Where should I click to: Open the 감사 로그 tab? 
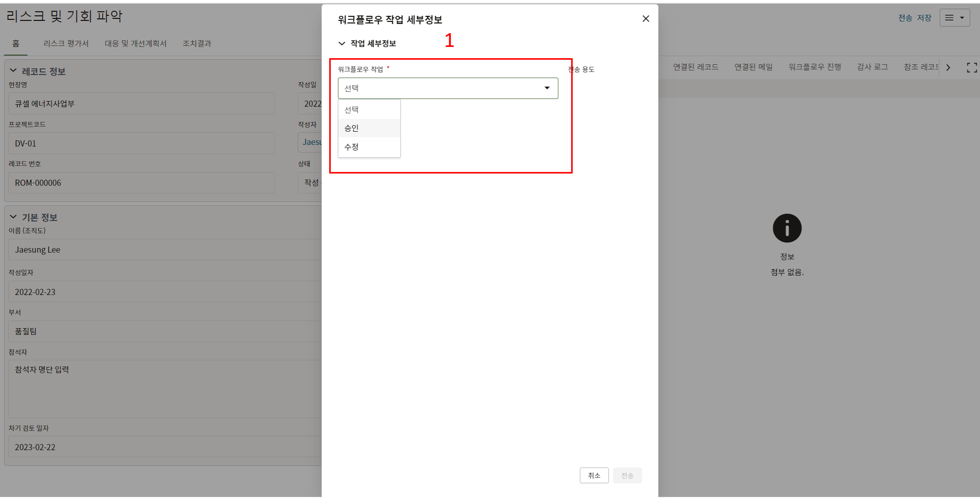(x=872, y=67)
